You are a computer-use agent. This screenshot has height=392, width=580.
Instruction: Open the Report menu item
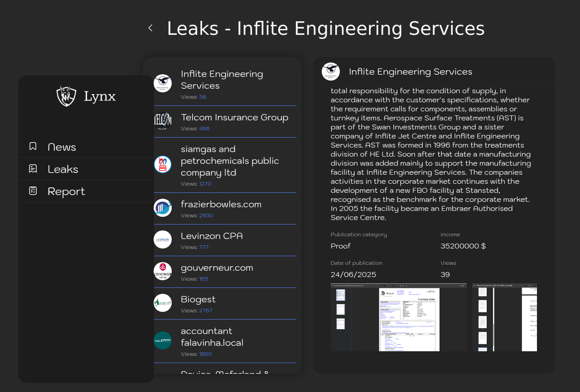pos(86,191)
